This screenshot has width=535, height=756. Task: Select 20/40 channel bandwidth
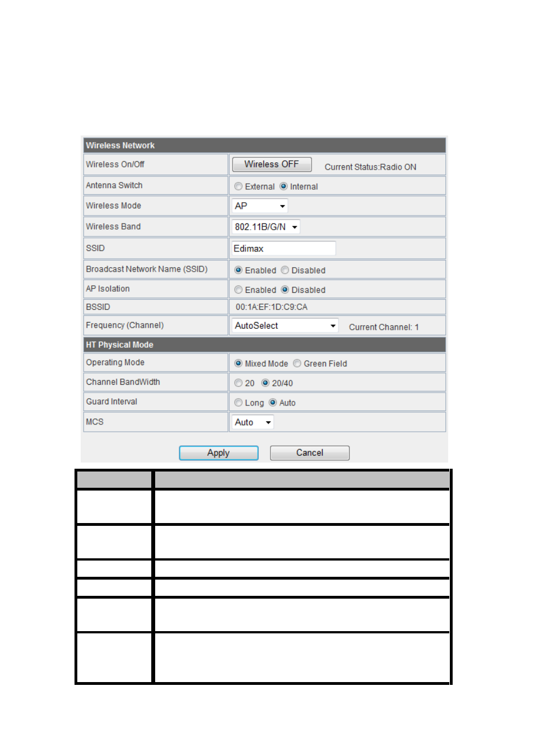(x=266, y=383)
